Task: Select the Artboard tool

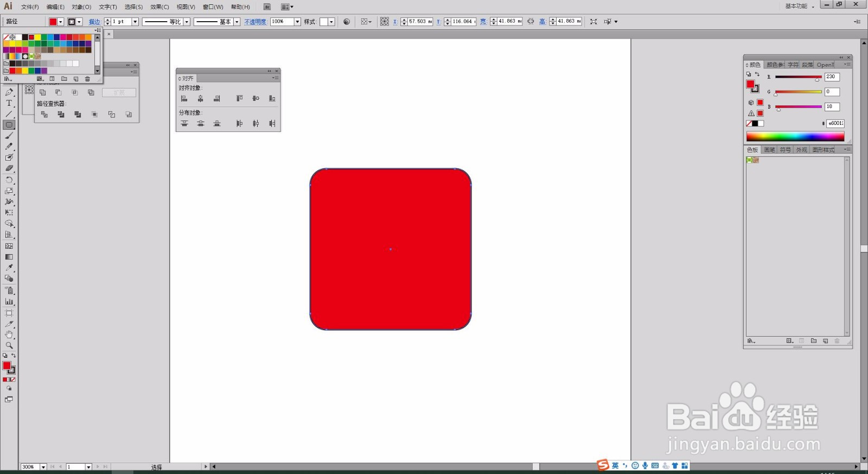Action: click(9, 313)
